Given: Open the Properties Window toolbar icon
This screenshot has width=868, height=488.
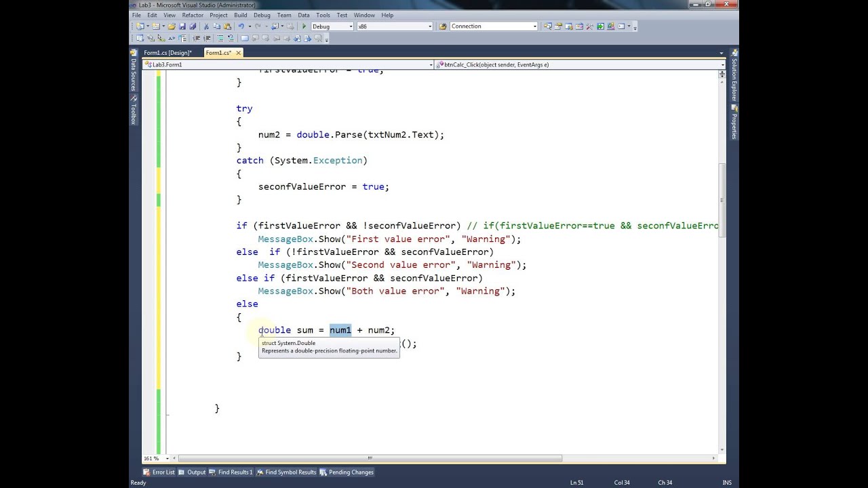Looking at the screenshot, I should [558, 26].
